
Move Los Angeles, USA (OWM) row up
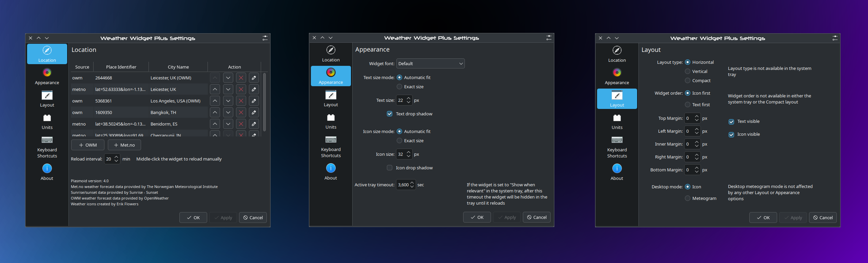[x=215, y=101]
